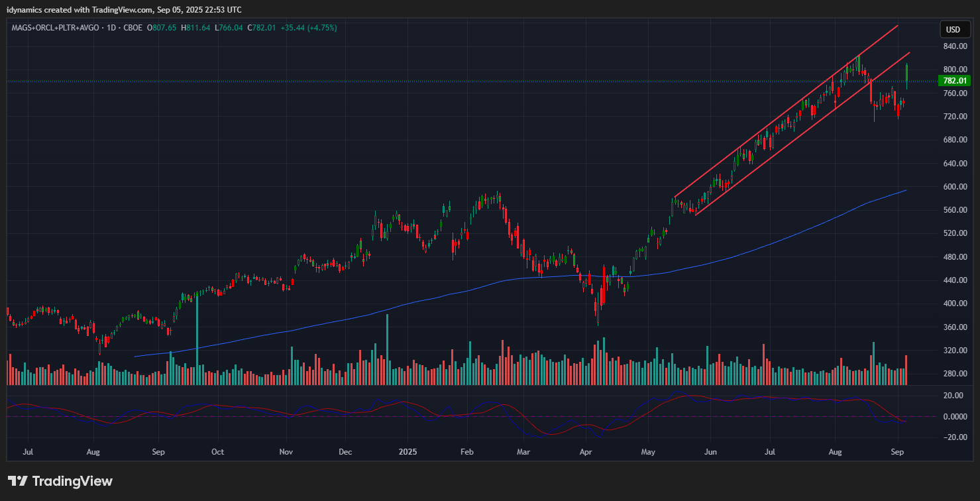Click the CBOE exchange label
The image size is (980, 501).
click(132, 28)
